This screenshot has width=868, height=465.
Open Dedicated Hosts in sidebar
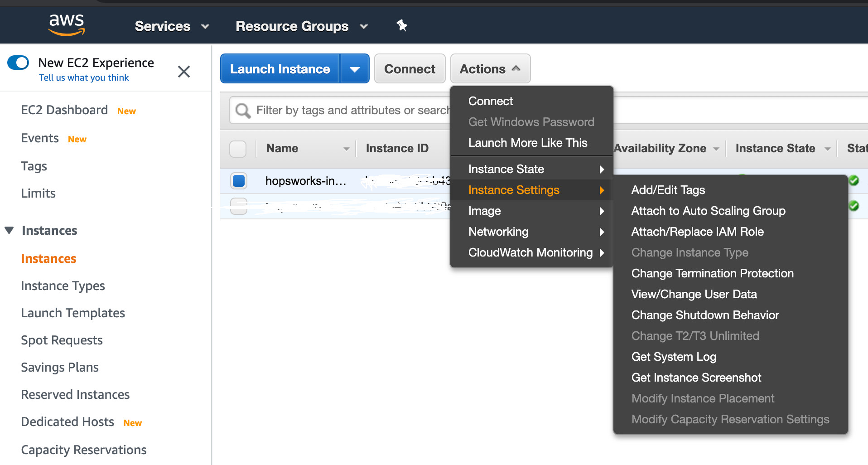(68, 422)
